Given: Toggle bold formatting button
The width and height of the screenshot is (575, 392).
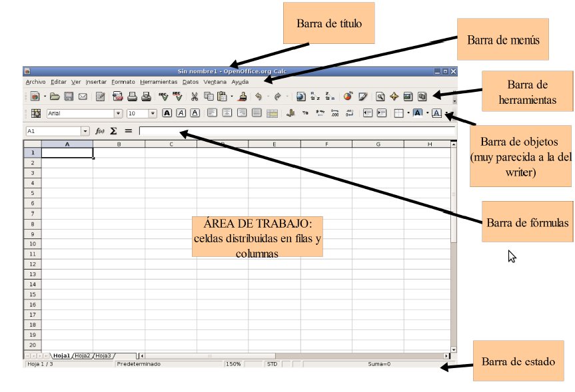Looking at the screenshot, I should point(167,114).
